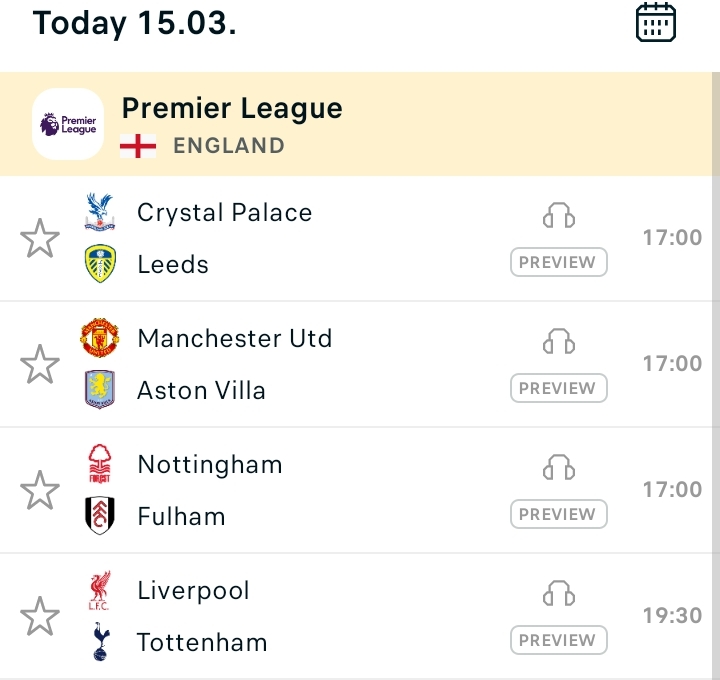Open audio commentary for Liverpool vs Tottenham
This screenshot has height=680, width=720.
tap(558, 593)
